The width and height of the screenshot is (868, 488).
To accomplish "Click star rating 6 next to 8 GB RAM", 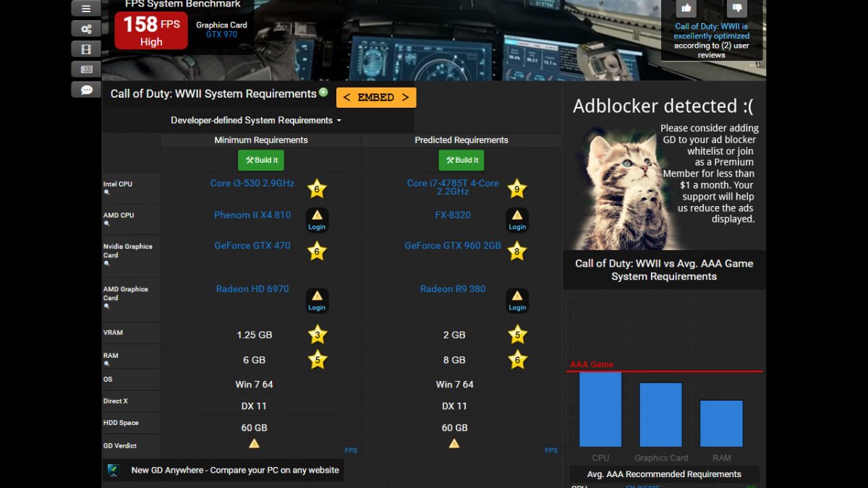I will 516,359.
